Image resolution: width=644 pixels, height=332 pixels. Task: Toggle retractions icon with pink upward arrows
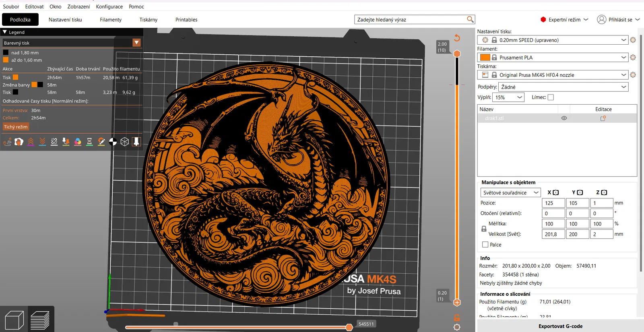point(31,142)
